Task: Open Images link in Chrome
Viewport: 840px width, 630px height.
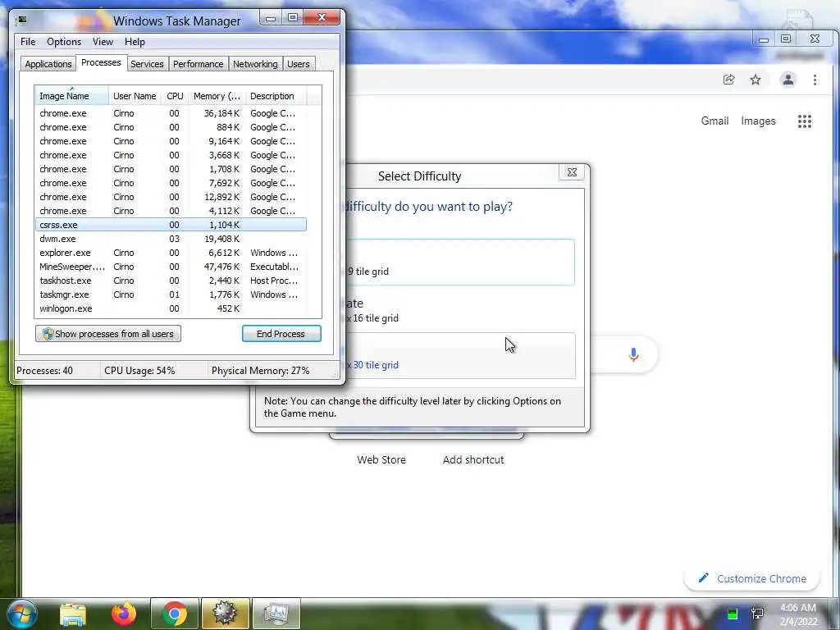Action: (758, 121)
